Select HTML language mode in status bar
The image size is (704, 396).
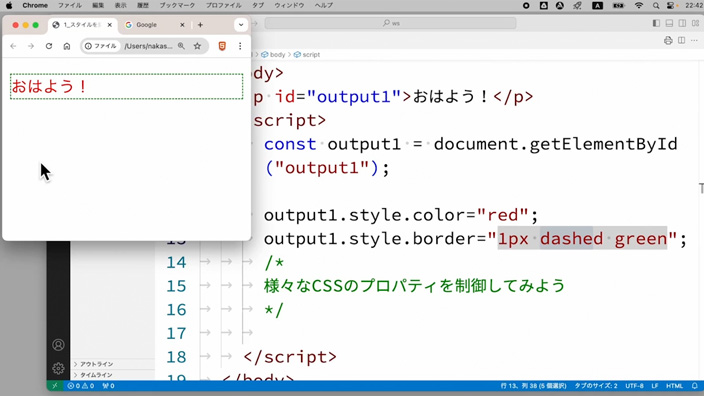pos(674,386)
